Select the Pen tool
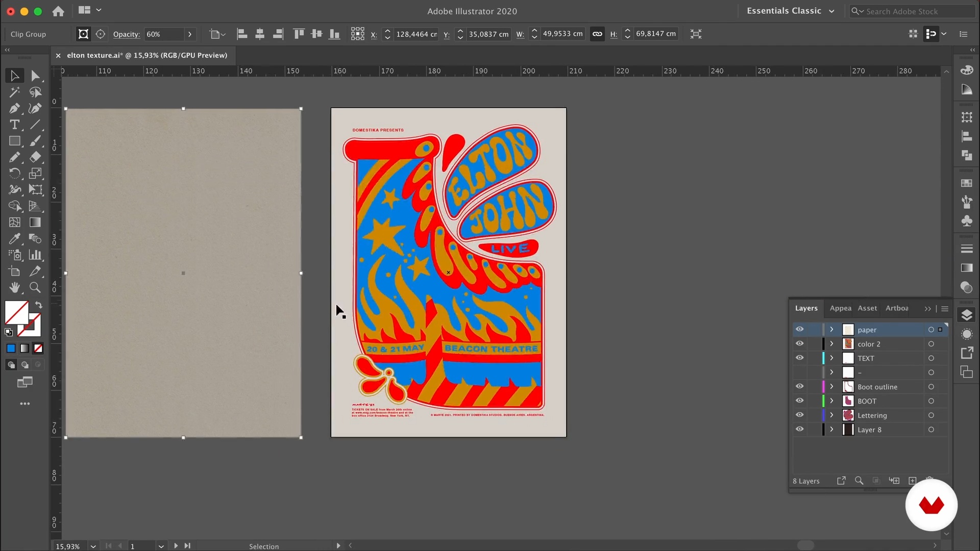The width and height of the screenshot is (980, 551). tap(14, 109)
